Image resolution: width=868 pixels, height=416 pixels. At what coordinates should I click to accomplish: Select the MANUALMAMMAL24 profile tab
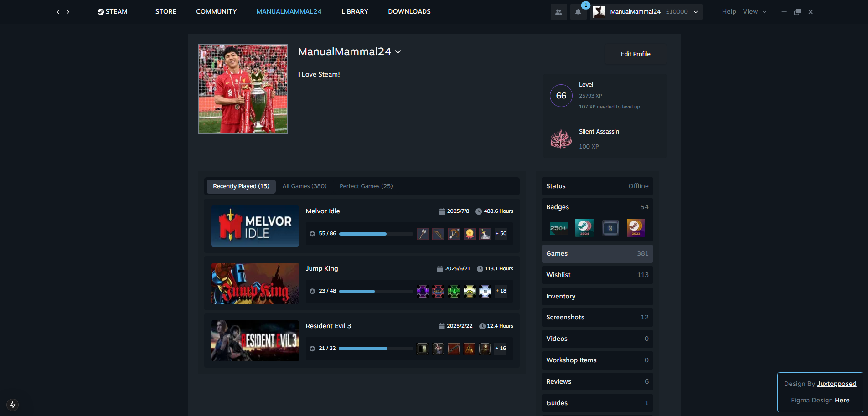pos(289,11)
